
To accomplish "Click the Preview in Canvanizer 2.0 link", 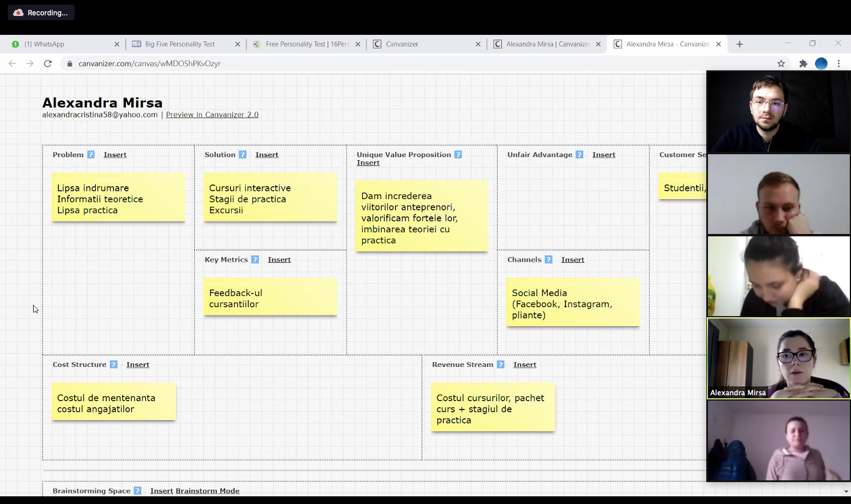I will (x=212, y=115).
